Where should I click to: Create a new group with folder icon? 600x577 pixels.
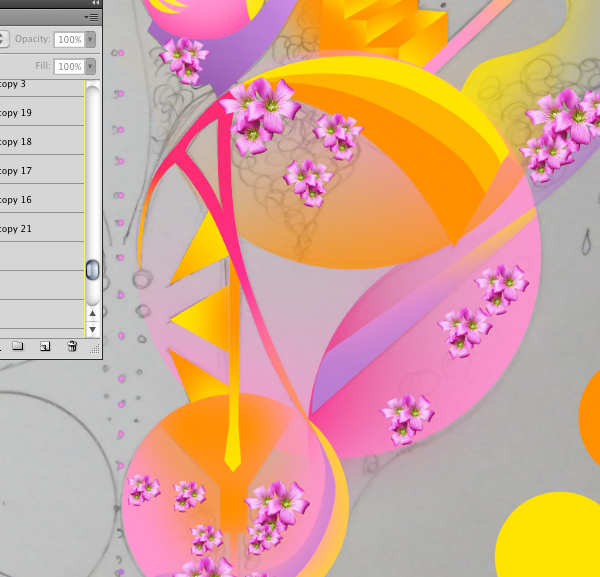(x=18, y=346)
